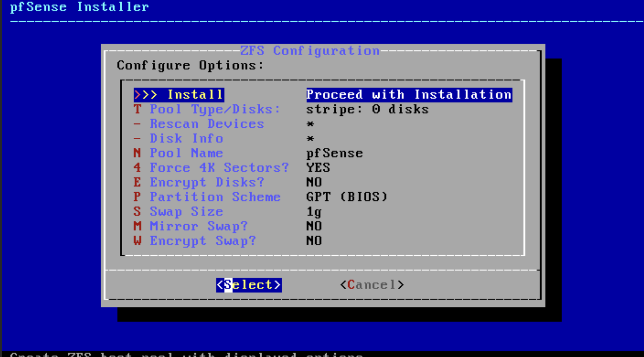Click the 'pfSense' pool name value

[335, 153]
